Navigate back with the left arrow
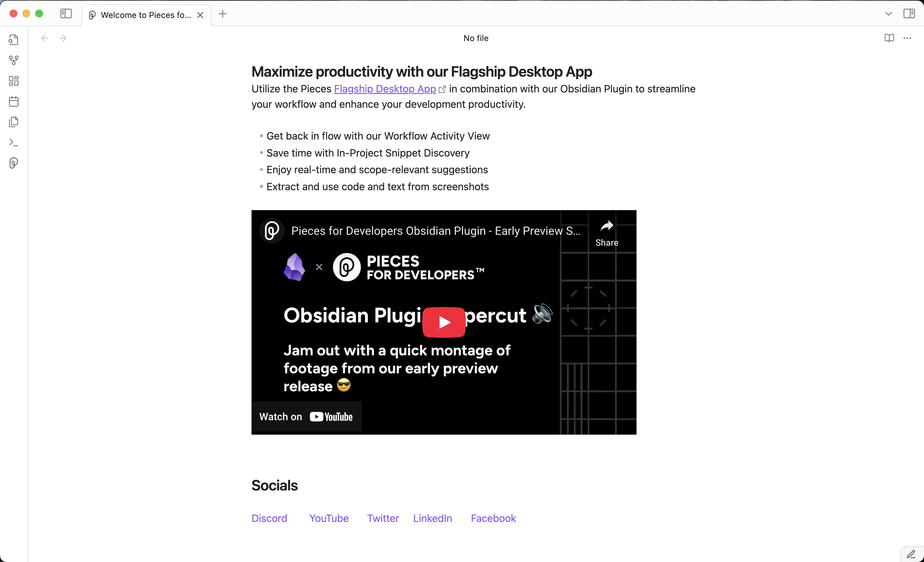The height and width of the screenshot is (562, 924). 45,38
